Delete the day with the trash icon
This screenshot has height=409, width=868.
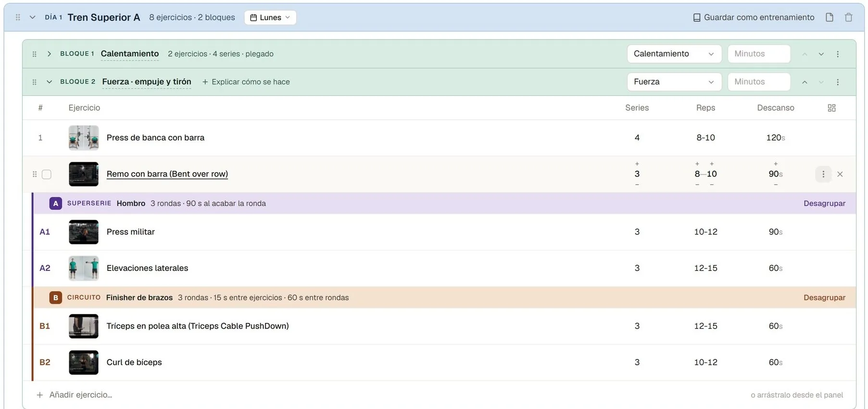pos(849,17)
